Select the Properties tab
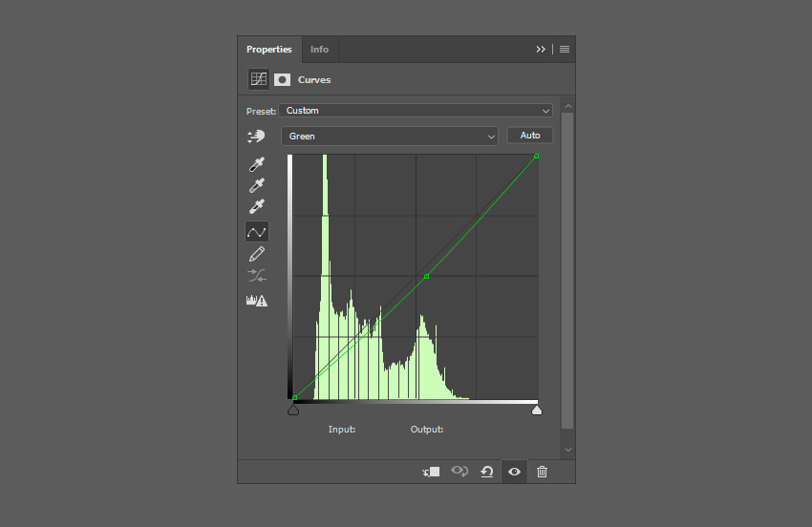 coord(269,50)
